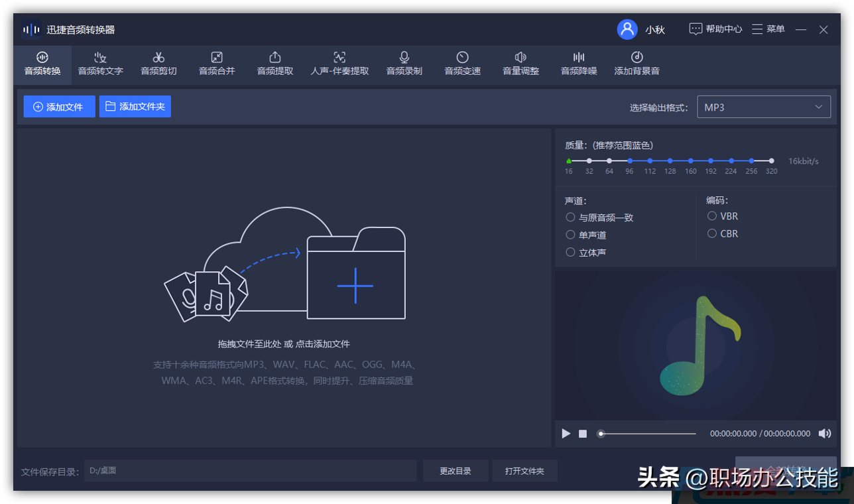Open the 音频剪切 audio cutting tool
Image resolution: width=854 pixels, height=504 pixels.
(158, 64)
